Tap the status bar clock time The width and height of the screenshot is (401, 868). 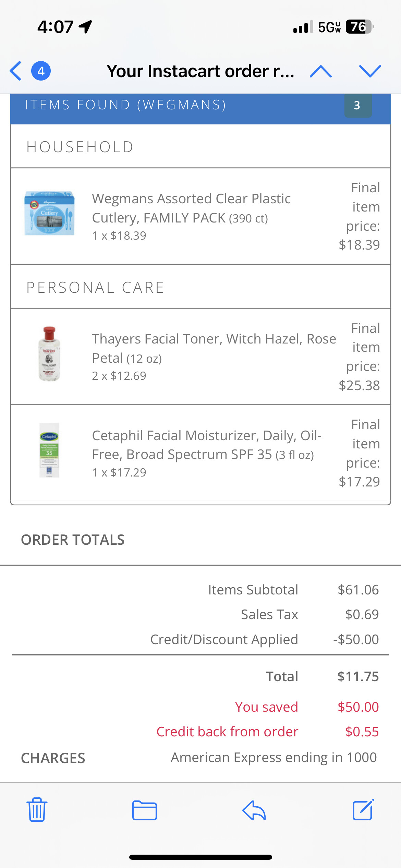pyautogui.click(x=55, y=27)
